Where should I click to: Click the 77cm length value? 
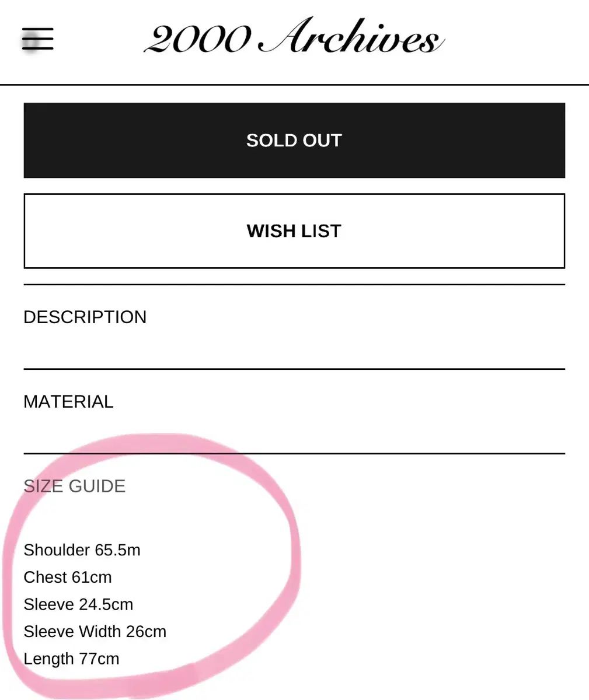tap(99, 659)
